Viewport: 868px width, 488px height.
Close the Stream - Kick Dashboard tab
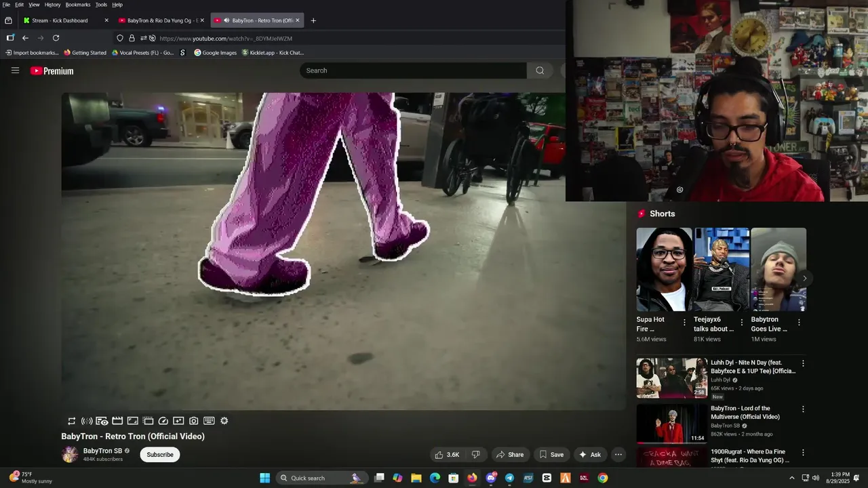point(106,20)
